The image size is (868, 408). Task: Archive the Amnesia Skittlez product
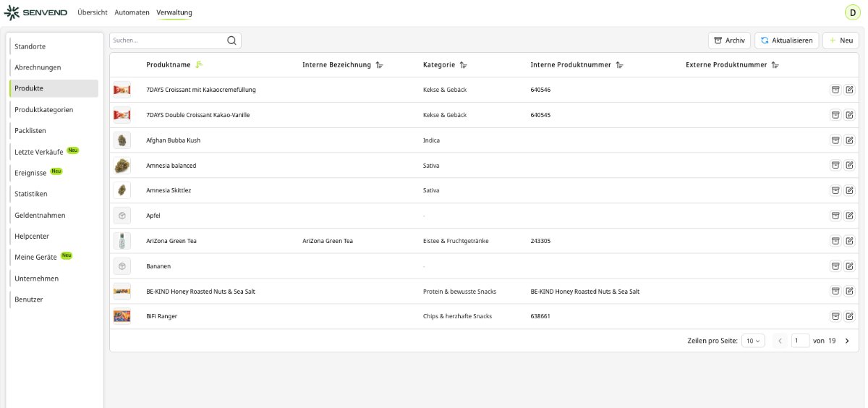[835, 190]
